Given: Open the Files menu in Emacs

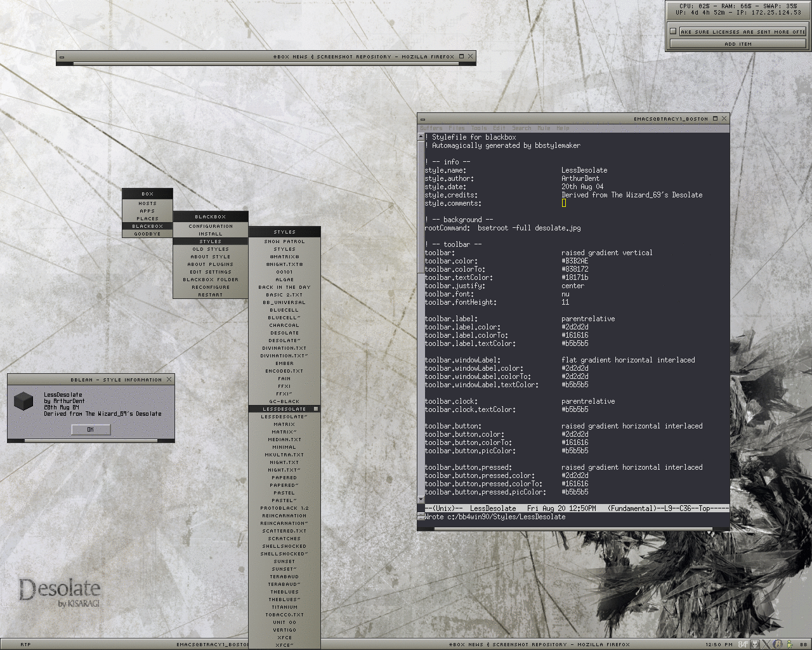Looking at the screenshot, I should click(x=457, y=128).
